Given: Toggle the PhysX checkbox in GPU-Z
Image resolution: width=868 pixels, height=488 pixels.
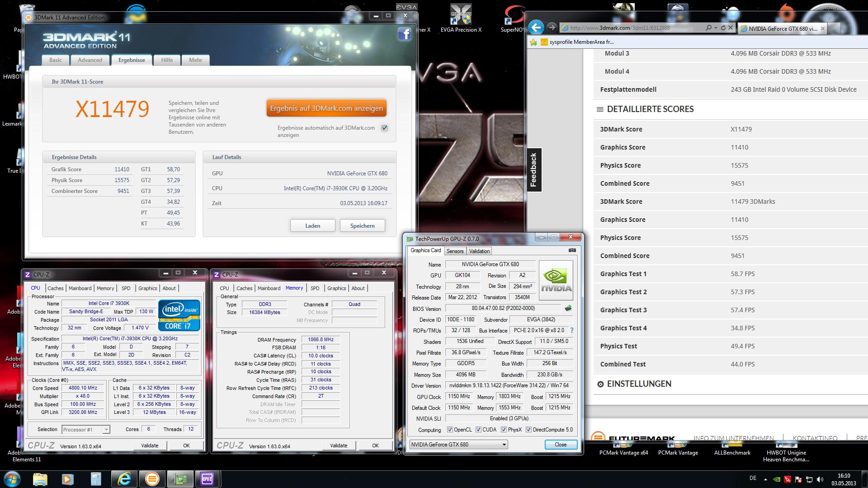Looking at the screenshot, I should click(504, 430).
